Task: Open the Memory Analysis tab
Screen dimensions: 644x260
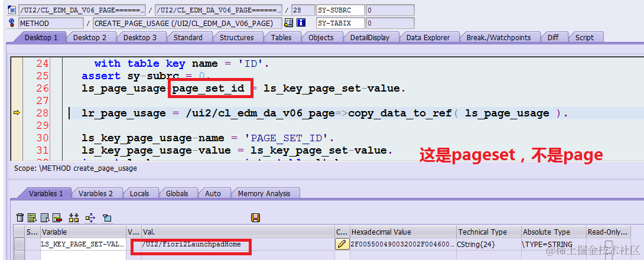Action: [264, 193]
